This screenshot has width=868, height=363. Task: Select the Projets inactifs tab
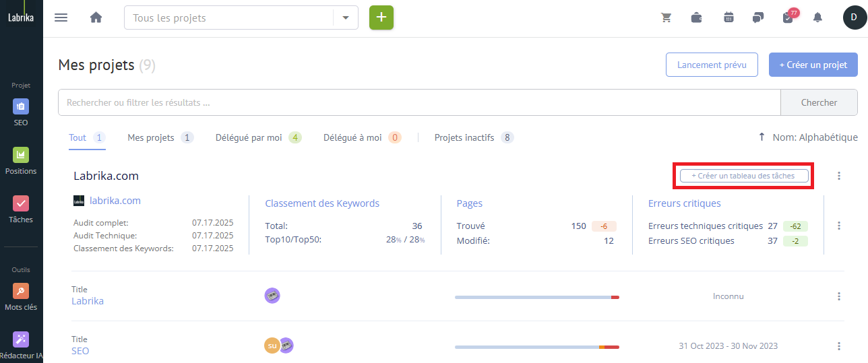coord(474,137)
